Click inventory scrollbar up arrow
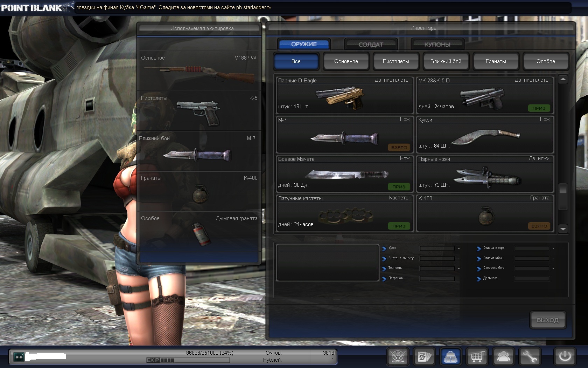The height and width of the screenshot is (368, 588). [563, 79]
